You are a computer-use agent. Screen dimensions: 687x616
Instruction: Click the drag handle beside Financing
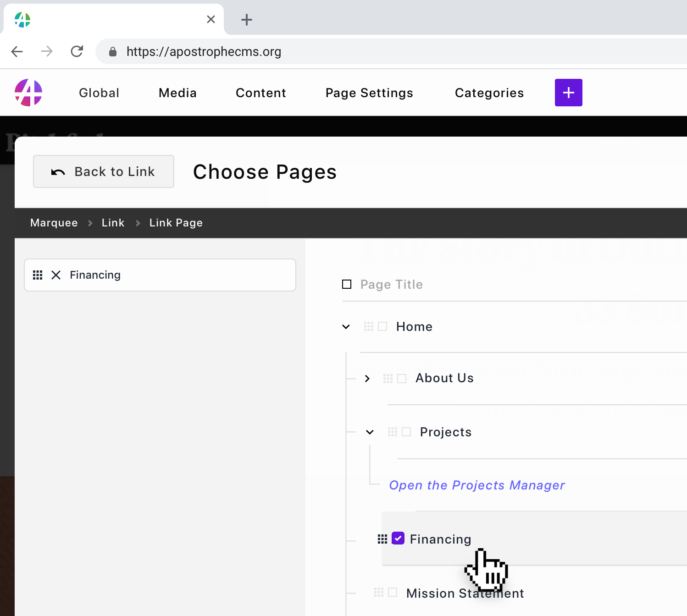(x=383, y=539)
